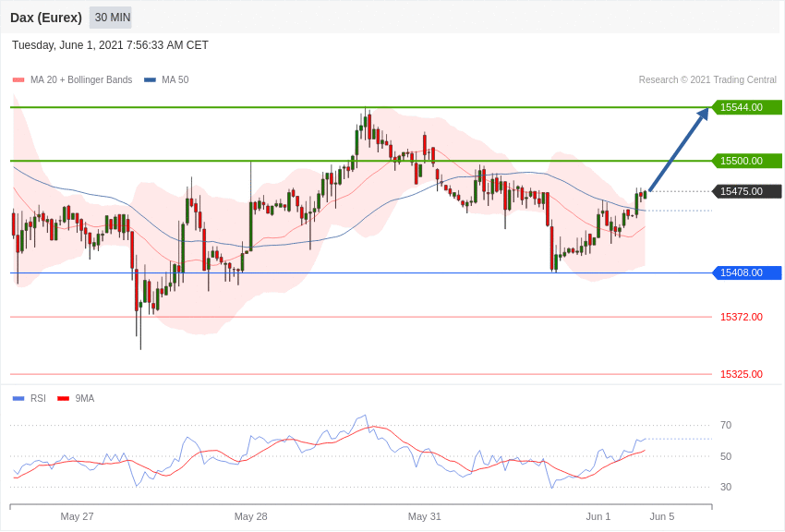Click the May 28 date label
The image size is (785, 532).
[x=251, y=516]
